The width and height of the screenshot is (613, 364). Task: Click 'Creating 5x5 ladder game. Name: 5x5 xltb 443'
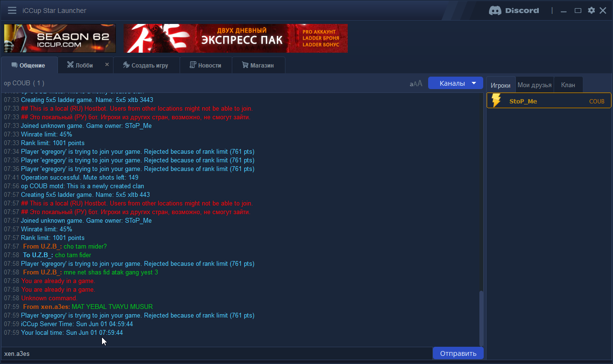coord(85,194)
